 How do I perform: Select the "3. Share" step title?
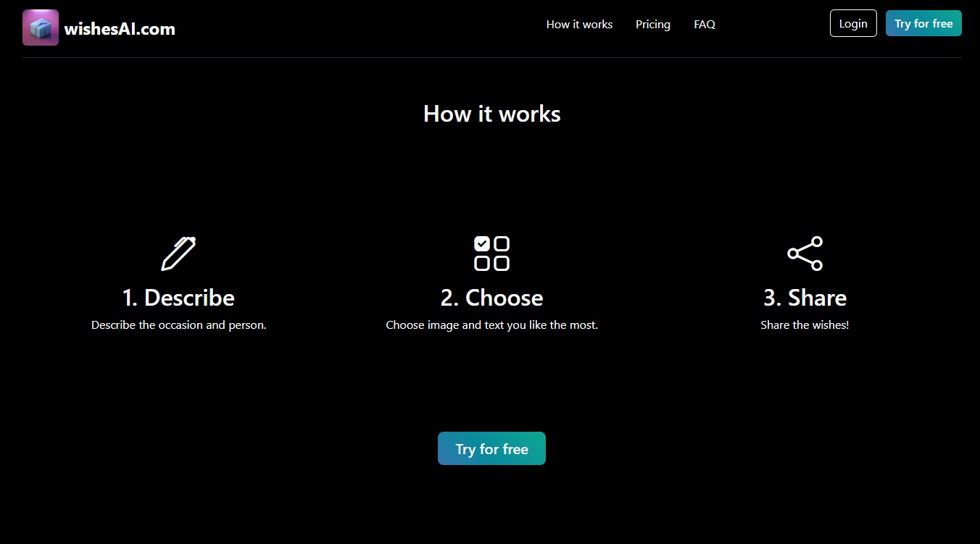pyautogui.click(x=805, y=298)
